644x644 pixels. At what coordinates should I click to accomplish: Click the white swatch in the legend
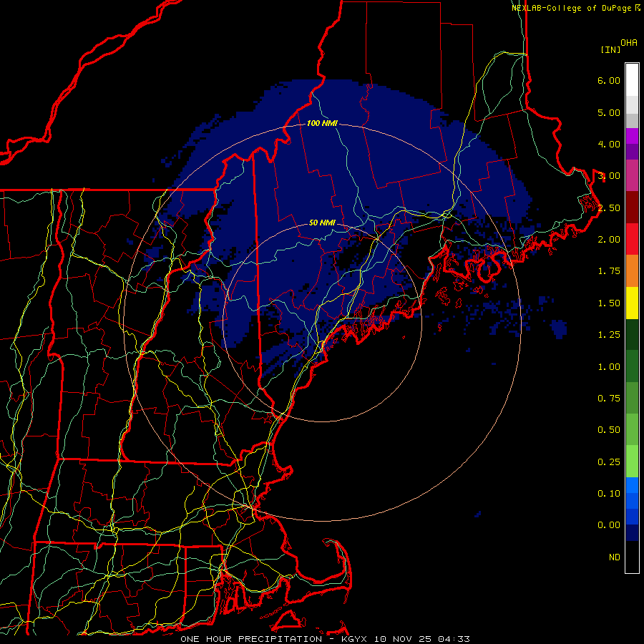(632, 79)
